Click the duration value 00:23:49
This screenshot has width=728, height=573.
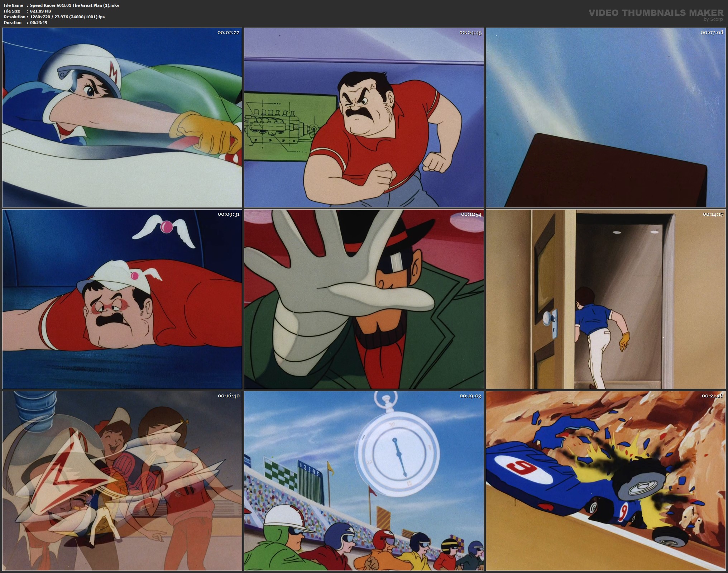tap(39, 23)
